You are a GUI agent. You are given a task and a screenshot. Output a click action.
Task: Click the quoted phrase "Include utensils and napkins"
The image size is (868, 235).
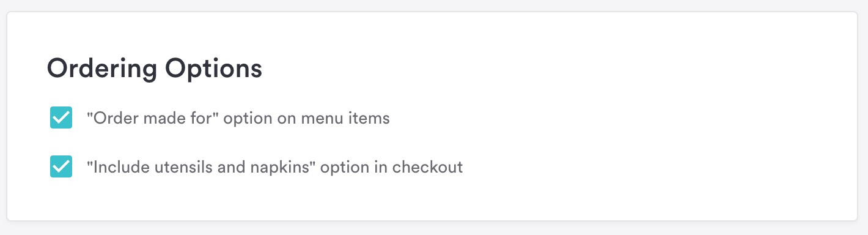click(x=202, y=167)
